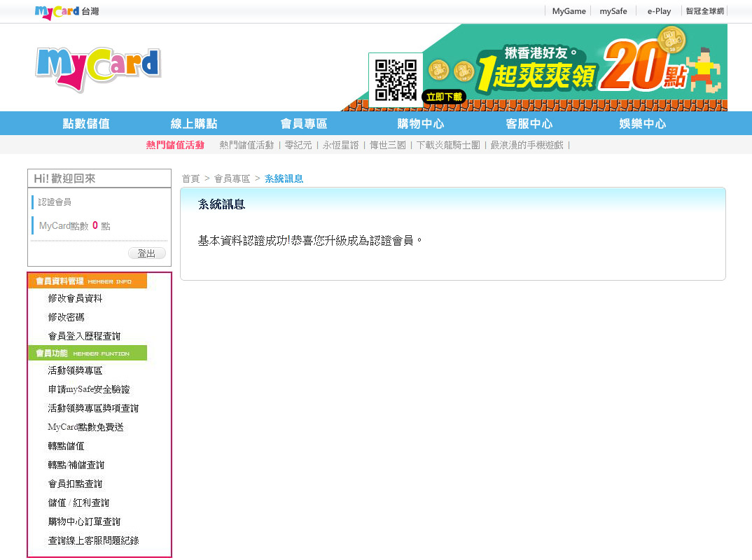Open 轉點儲值
The width and height of the screenshot is (752, 560).
tap(67, 447)
